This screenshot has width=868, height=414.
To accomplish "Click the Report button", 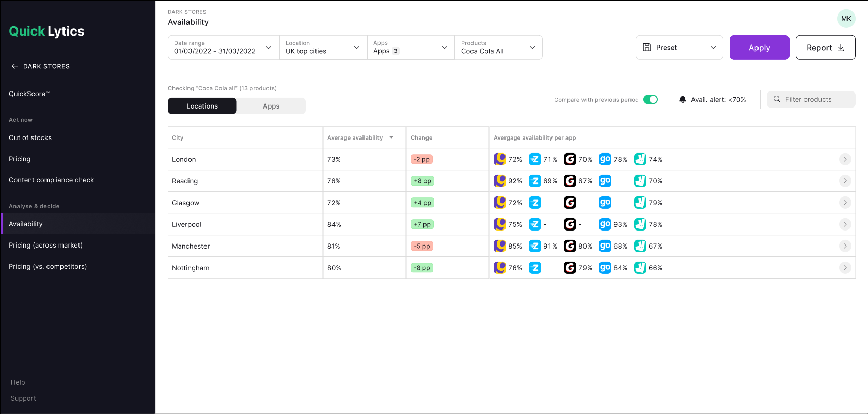I will [x=826, y=48].
